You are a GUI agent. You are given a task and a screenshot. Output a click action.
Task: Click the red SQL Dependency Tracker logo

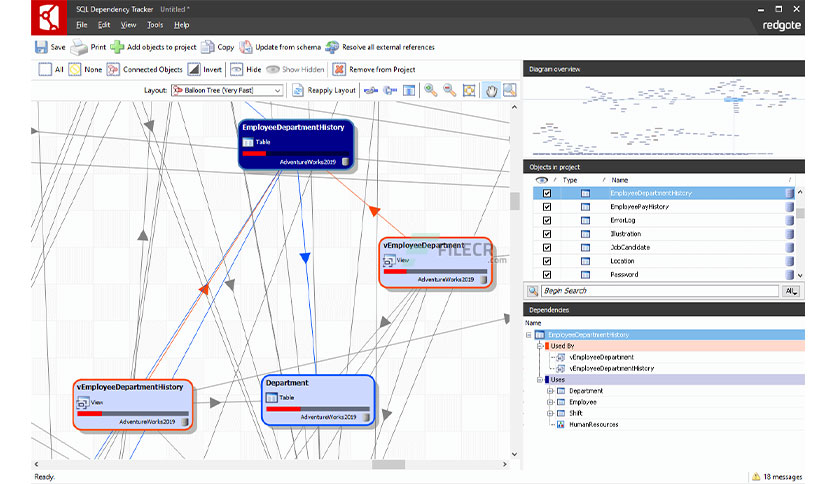tap(49, 18)
